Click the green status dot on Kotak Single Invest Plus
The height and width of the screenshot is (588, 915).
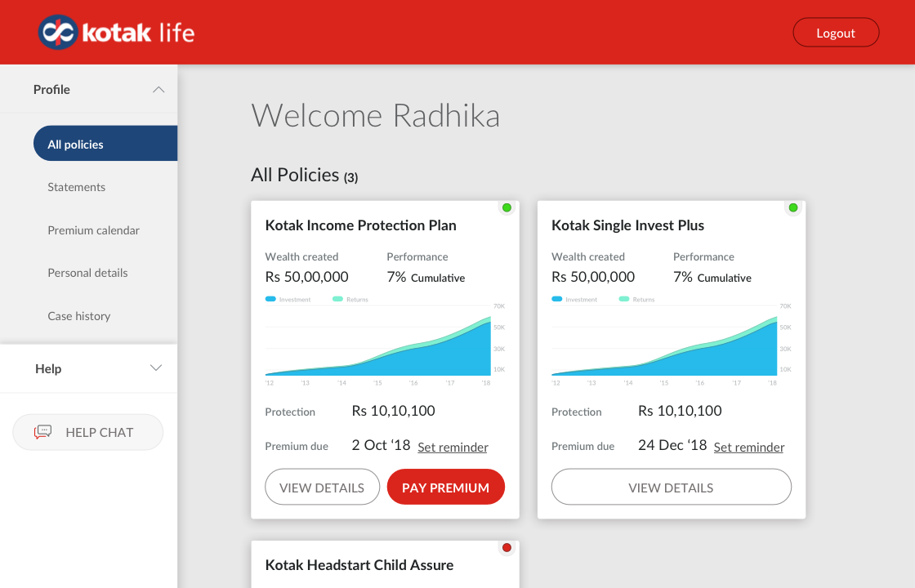pos(793,207)
